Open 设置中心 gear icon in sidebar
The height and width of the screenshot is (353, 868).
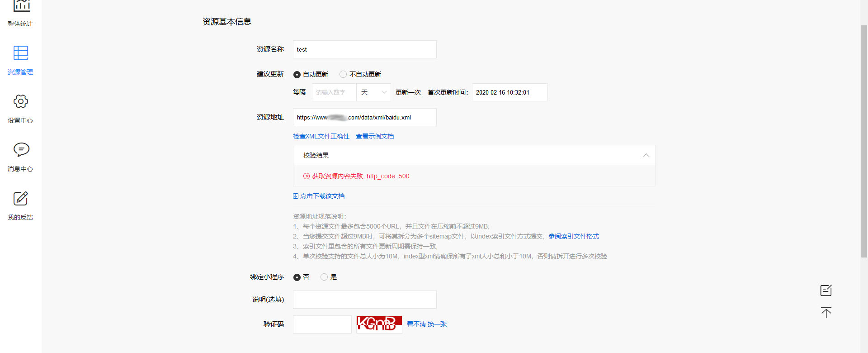[x=21, y=101]
